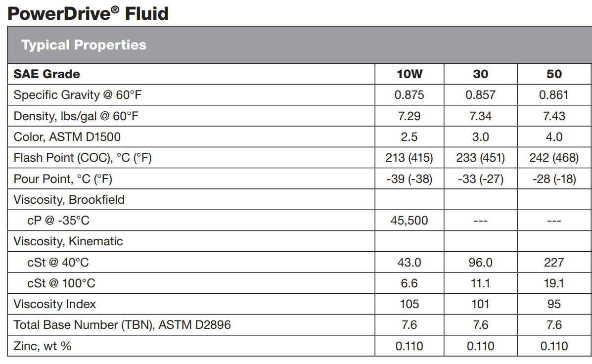Click the 0.875 specific gravity value

pyautogui.click(x=410, y=95)
